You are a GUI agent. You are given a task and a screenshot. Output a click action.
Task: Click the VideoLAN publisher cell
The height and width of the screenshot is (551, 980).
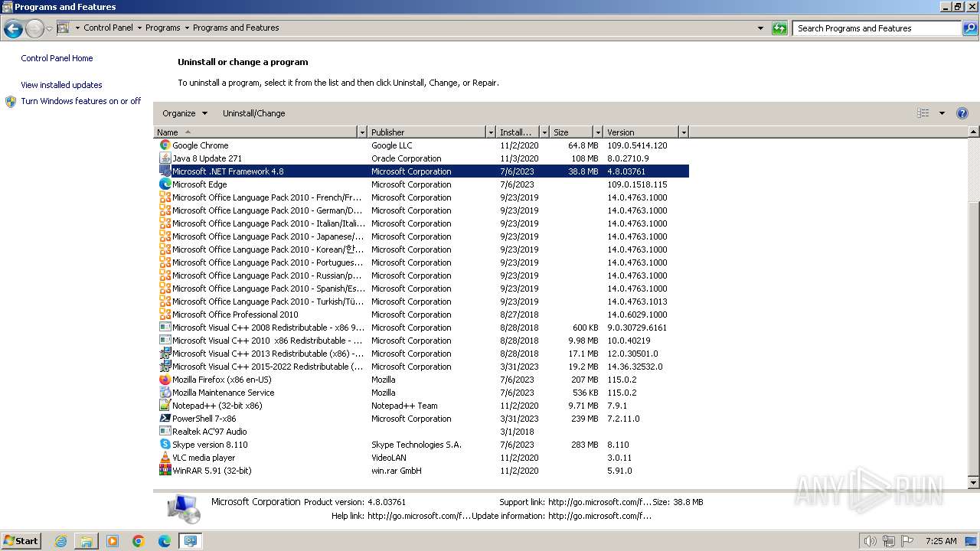[389, 458]
